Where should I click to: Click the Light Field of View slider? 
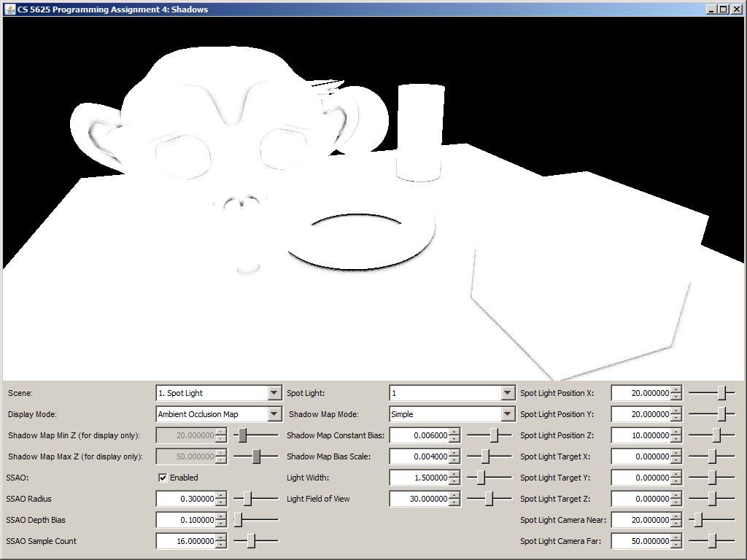click(489, 499)
